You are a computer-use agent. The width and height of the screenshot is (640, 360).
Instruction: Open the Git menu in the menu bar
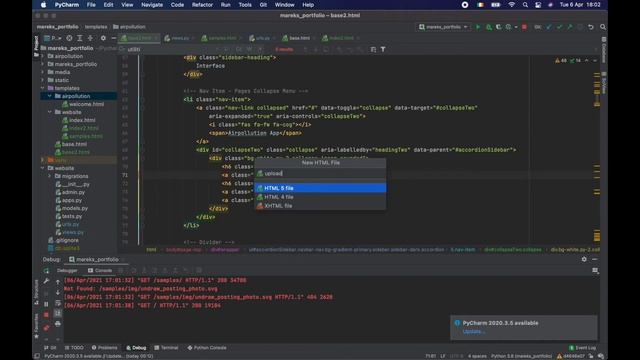(263, 5)
